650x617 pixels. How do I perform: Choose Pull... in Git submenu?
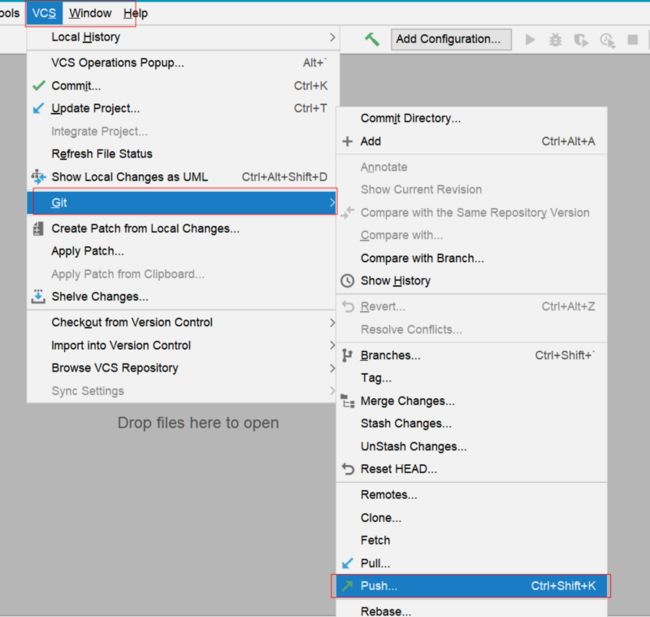[x=472, y=563]
